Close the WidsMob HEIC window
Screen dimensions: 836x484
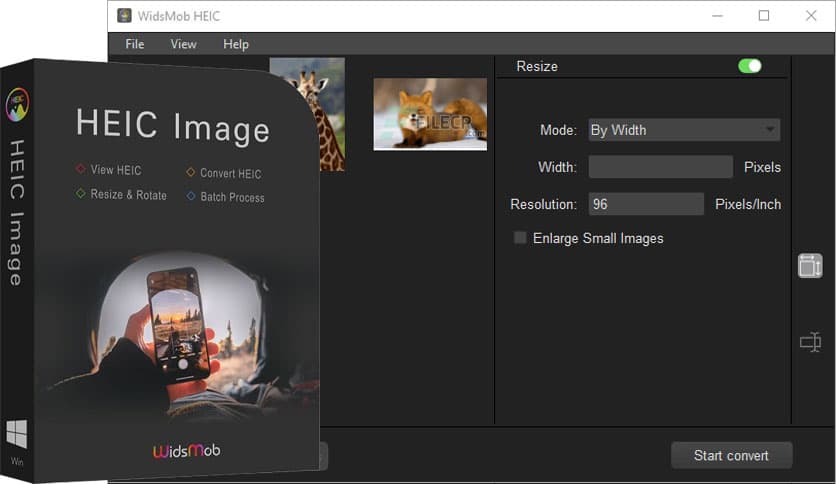point(811,16)
